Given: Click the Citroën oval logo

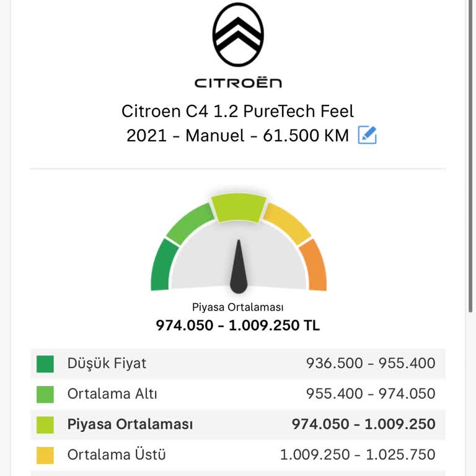Looking at the screenshot, I should point(238,34).
